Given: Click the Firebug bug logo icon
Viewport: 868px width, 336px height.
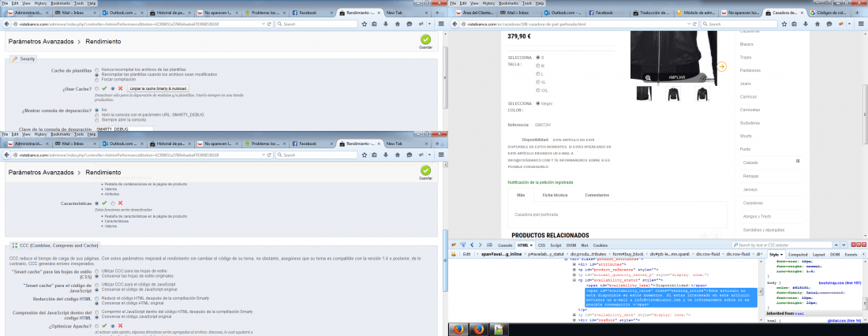Looking at the screenshot, I should (x=454, y=245).
